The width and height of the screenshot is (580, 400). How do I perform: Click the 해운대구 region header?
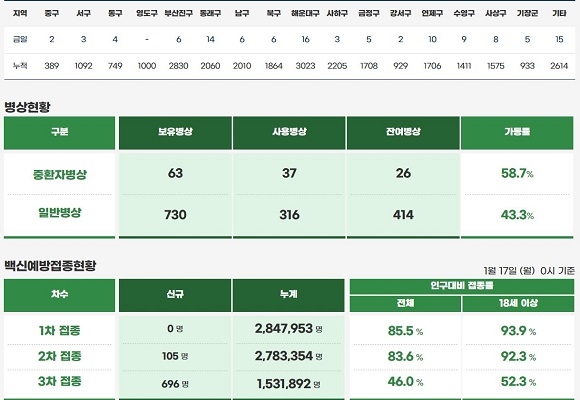point(305,14)
